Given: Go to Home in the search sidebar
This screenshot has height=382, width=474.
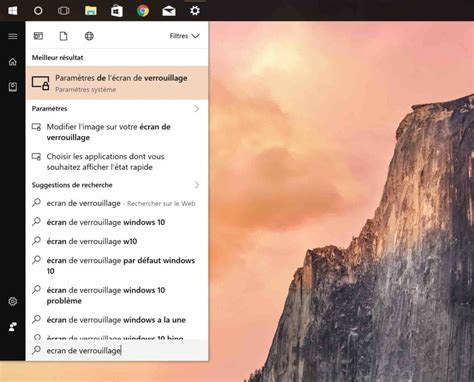Looking at the screenshot, I should pos(13,62).
